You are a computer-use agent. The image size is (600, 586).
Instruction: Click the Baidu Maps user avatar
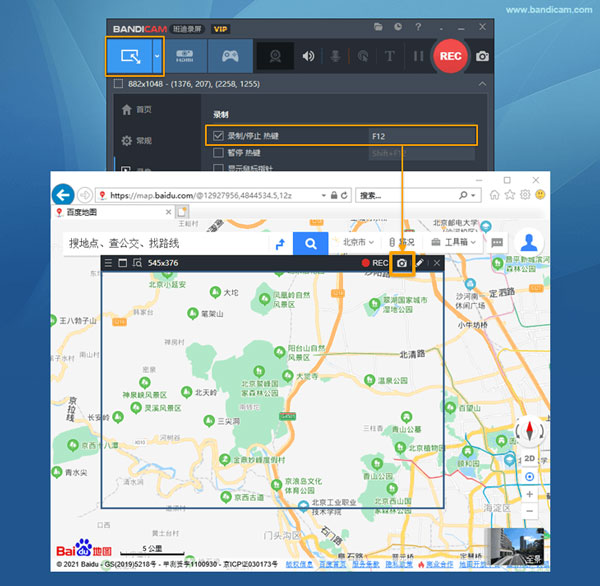click(529, 243)
